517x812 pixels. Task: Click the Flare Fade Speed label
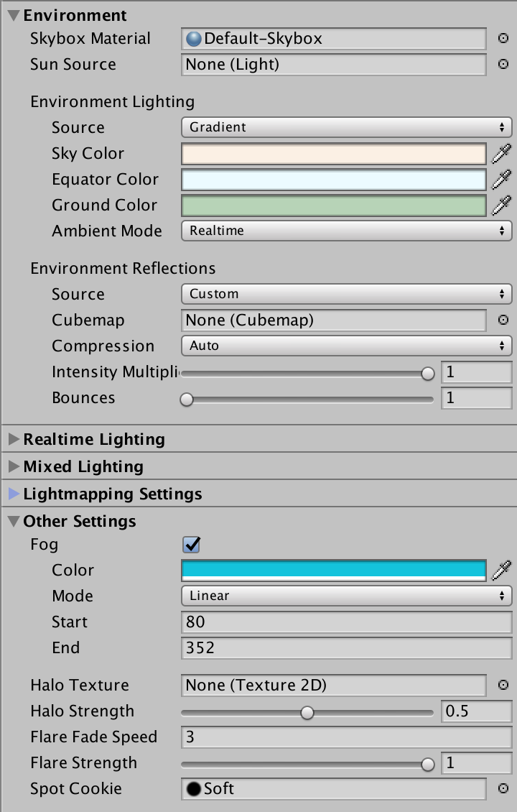coord(93,737)
